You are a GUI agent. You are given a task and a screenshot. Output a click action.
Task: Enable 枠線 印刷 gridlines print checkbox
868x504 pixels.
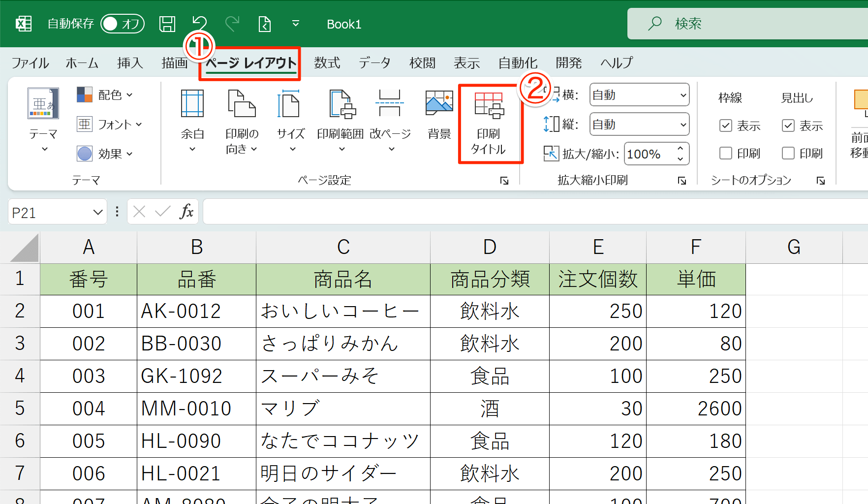(726, 154)
